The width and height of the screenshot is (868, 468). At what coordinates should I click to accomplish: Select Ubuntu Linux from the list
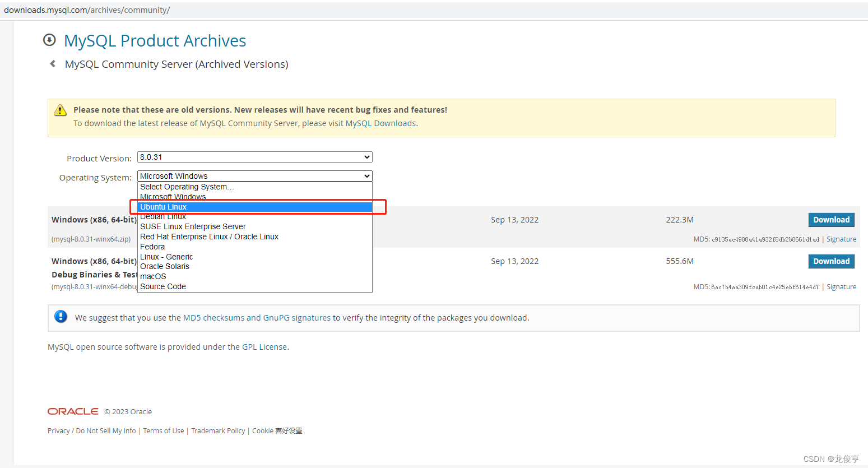pyautogui.click(x=255, y=207)
